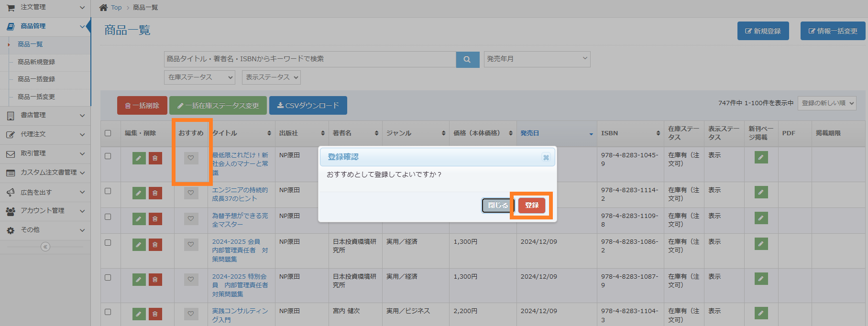Check the box for 最低限これだけ！ row

coord(108,156)
